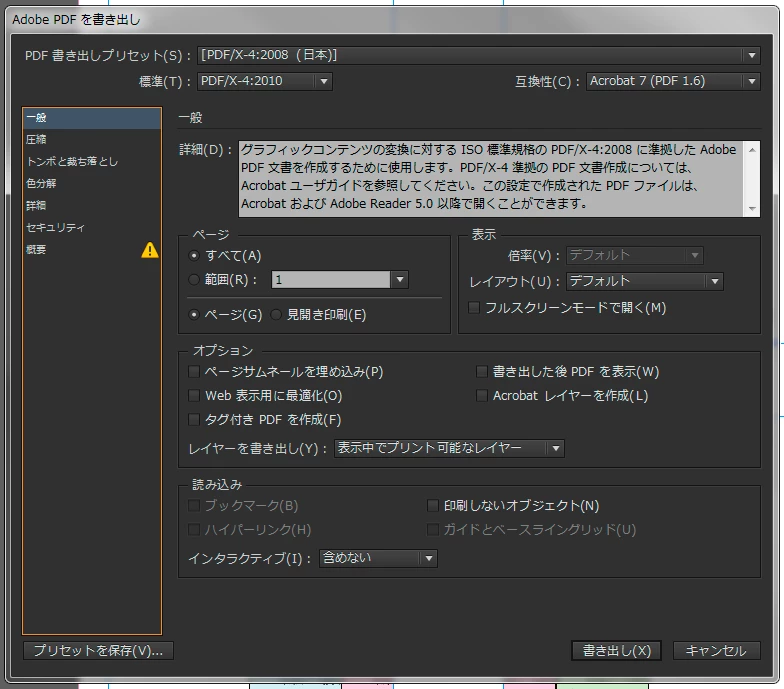Click the description box scroll down arrow
784x689 pixels.
click(x=752, y=208)
